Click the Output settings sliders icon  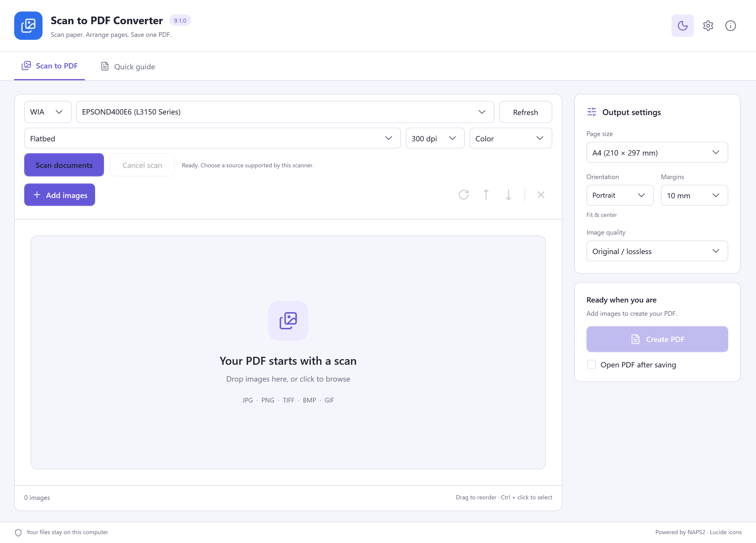pos(592,112)
